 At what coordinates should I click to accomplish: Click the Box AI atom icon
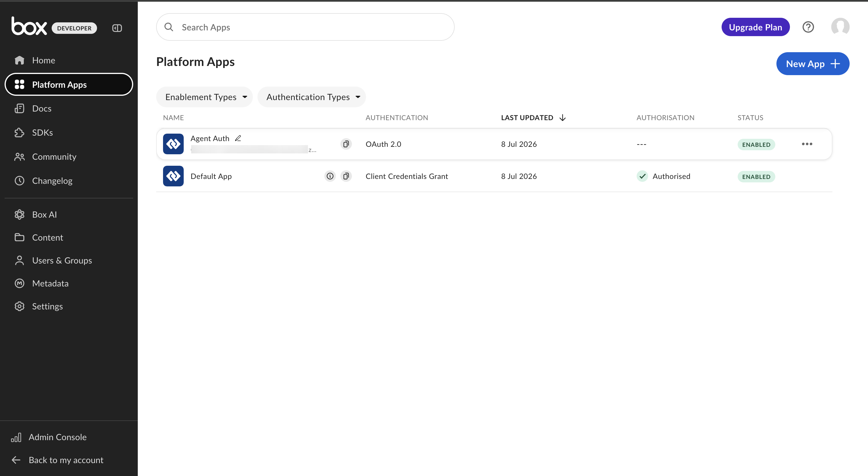click(x=19, y=214)
